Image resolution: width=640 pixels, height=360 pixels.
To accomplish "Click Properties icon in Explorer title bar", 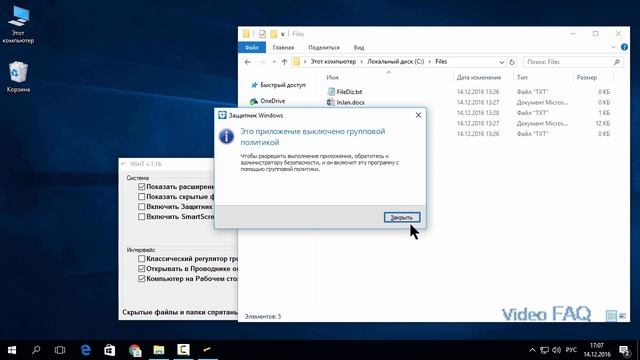I will tap(262, 34).
